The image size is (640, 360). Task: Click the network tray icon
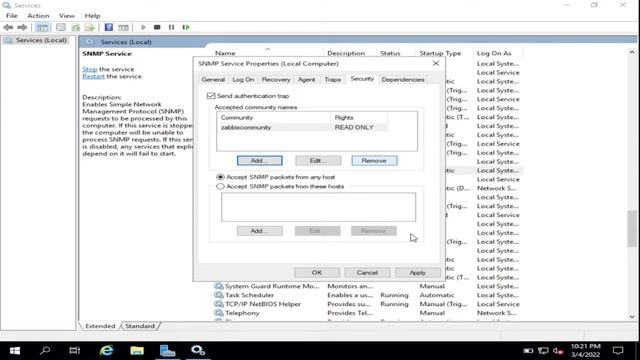[543, 351]
